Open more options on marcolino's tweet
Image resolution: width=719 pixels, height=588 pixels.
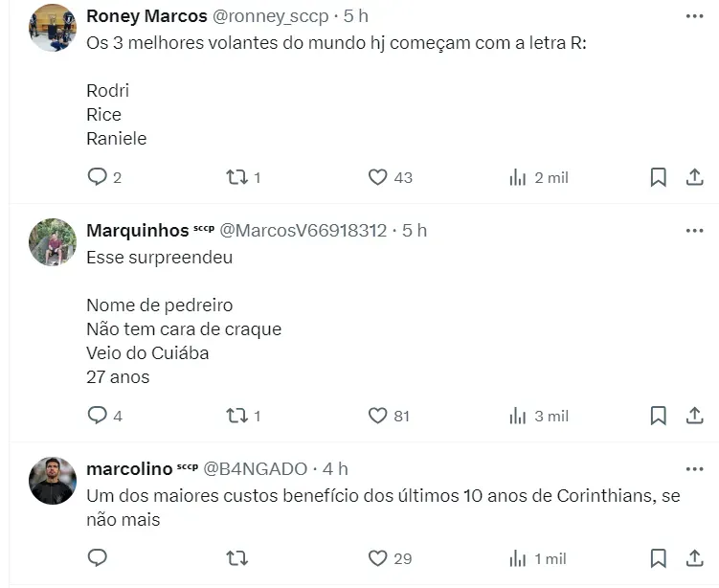pos(695,469)
